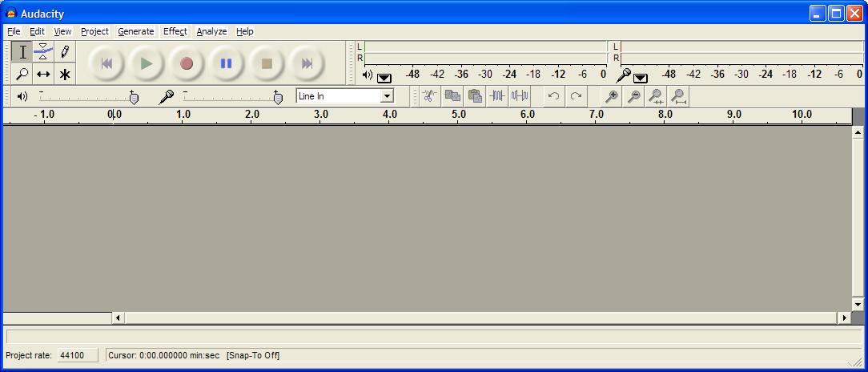868x372 pixels.
Task: Click the horizontal scrollbar right arrow
Action: pyautogui.click(x=844, y=317)
